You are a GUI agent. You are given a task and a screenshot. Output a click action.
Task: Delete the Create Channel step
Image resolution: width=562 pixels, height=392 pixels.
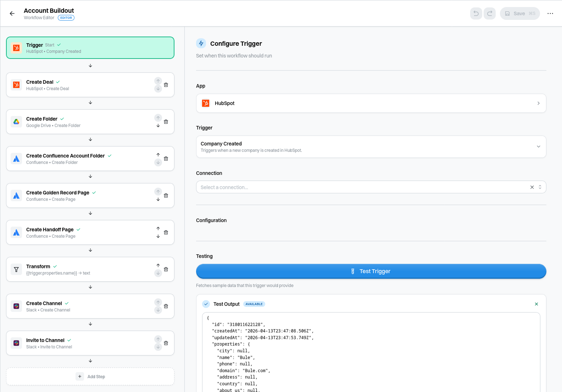[166, 306]
